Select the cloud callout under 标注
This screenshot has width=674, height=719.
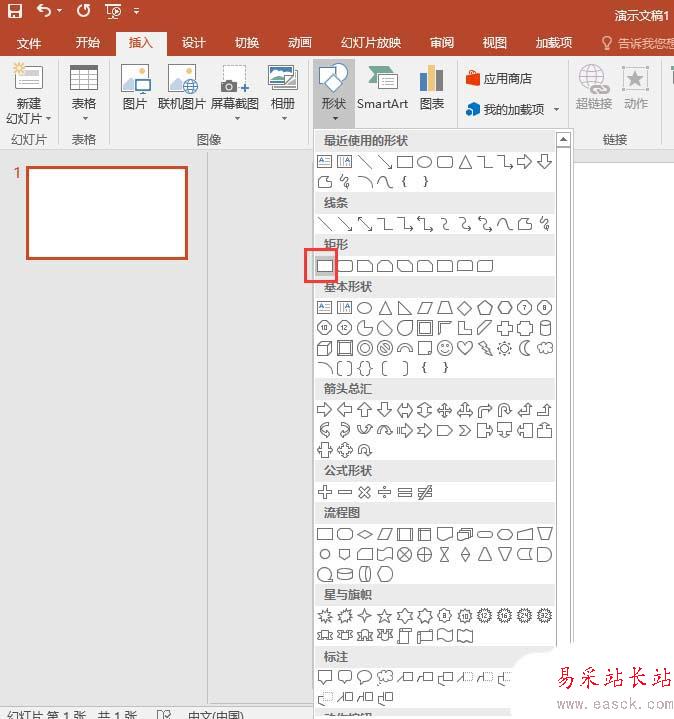[385, 677]
